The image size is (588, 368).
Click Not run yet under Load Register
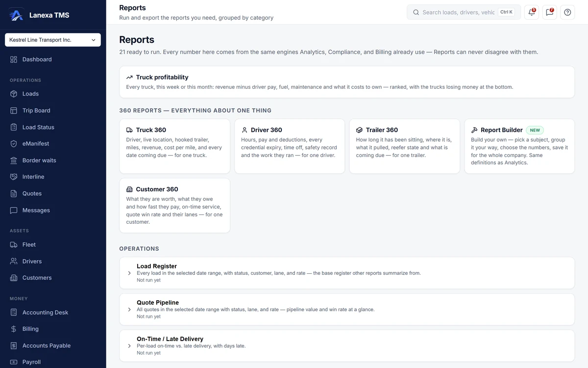[x=148, y=280]
